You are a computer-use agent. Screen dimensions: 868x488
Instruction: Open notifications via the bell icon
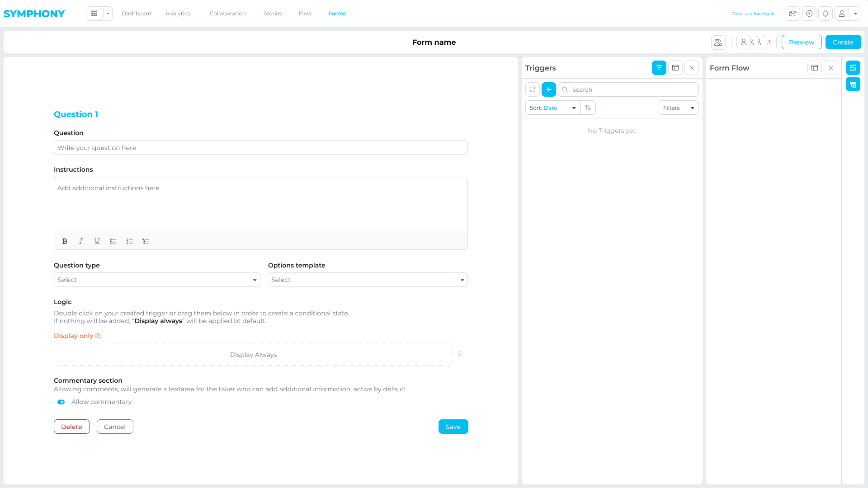(826, 14)
